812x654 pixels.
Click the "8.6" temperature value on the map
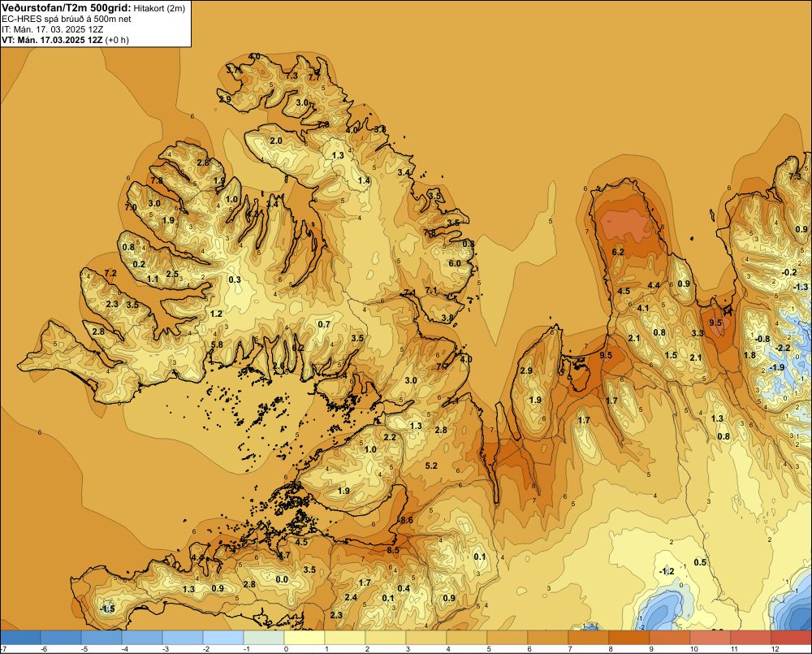pyautogui.click(x=407, y=520)
